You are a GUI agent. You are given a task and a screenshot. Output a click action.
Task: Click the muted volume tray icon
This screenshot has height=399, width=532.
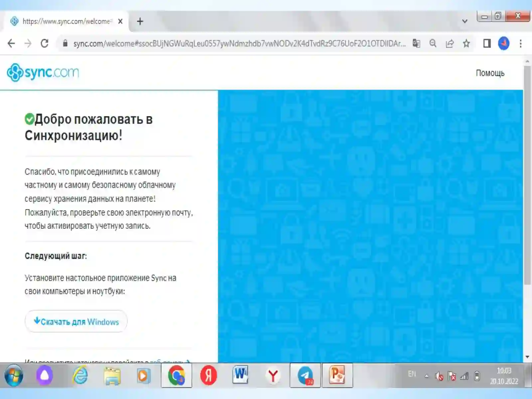[x=439, y=376]
